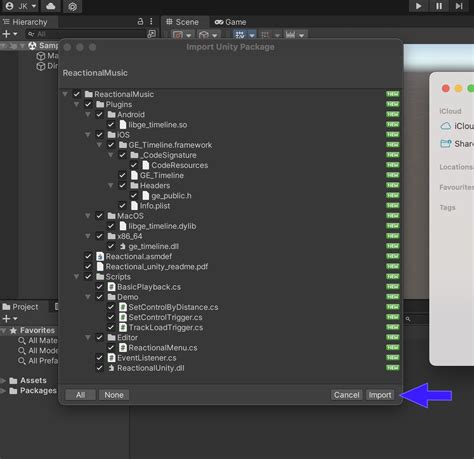The height and width of the screenshot is (459, 474).
Task: Select the ge_timeline.dll plugin icon
Action: click(123, 246)
